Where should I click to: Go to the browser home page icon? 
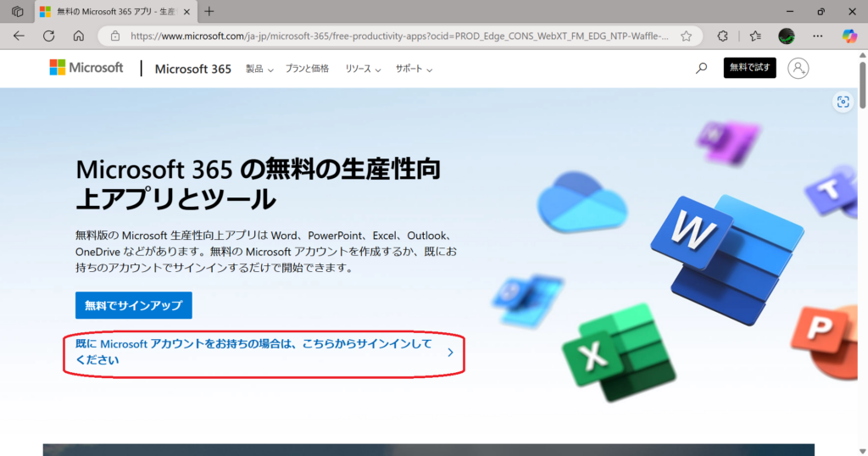pos(78,36)
